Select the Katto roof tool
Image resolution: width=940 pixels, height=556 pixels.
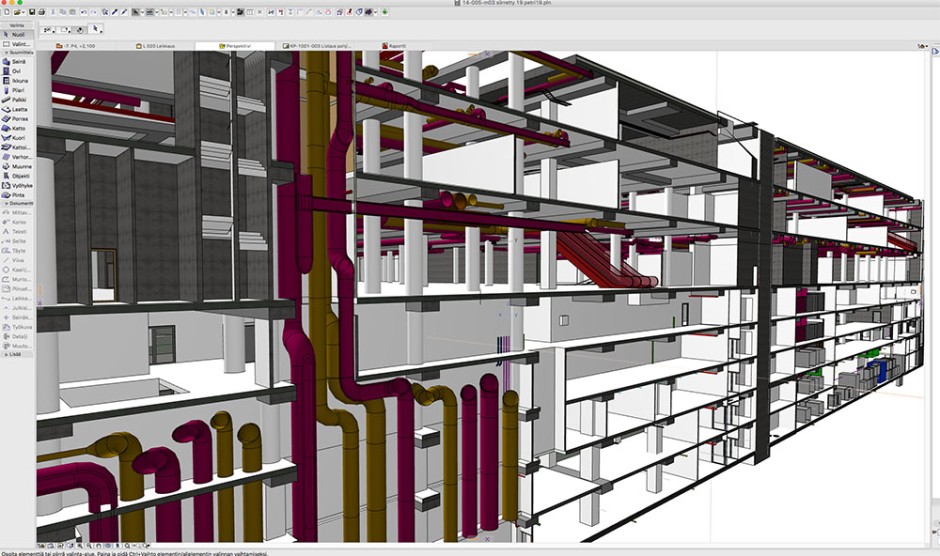(x=17, y=128)
